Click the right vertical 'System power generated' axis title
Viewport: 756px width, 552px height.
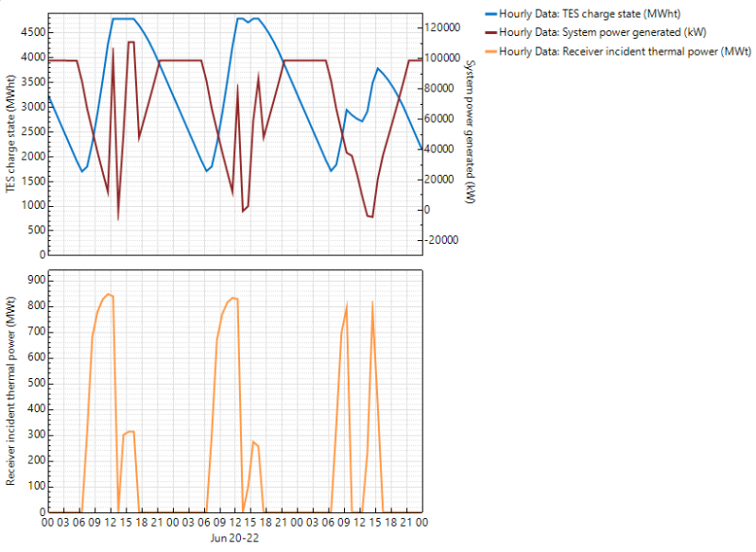pos(467,131)
